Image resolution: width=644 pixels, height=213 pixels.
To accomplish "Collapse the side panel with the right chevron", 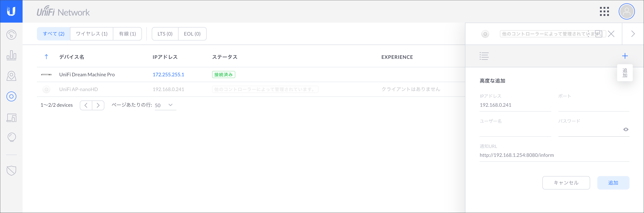I will point(633,34).
